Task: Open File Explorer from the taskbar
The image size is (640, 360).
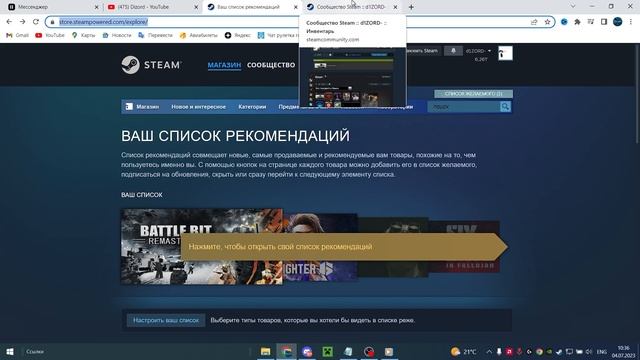Action: coord(265,351)
